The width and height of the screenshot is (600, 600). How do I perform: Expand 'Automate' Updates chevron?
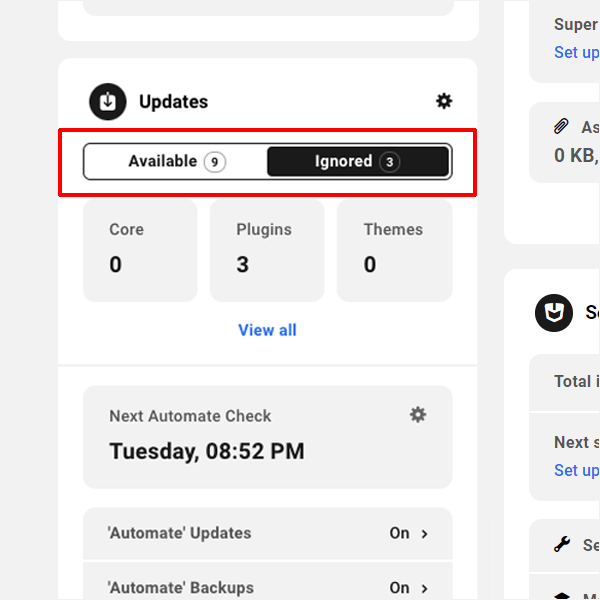coord(425,534)
